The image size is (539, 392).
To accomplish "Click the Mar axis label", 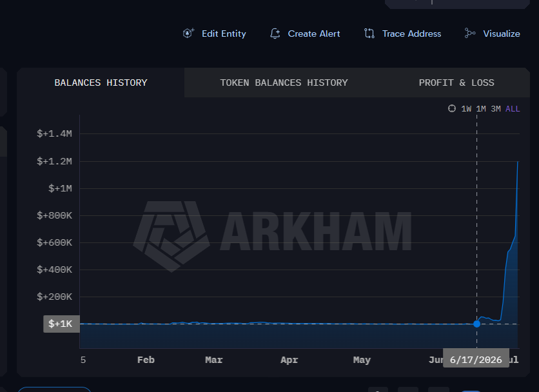I will coord(214,360).
